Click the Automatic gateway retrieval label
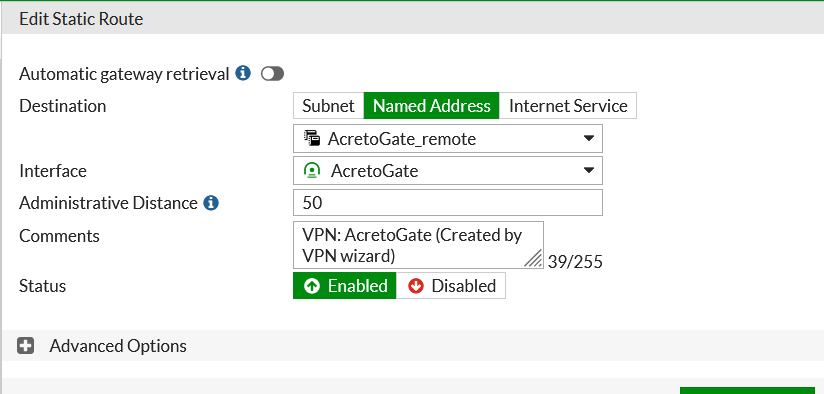This screenshot has width=824, height=394. [125, 74]
